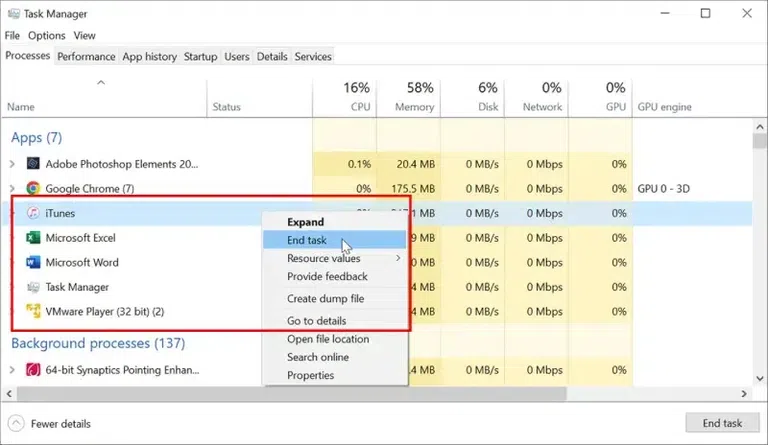
Task: Expand the Google Chrome process group
Action: (12, 188)
